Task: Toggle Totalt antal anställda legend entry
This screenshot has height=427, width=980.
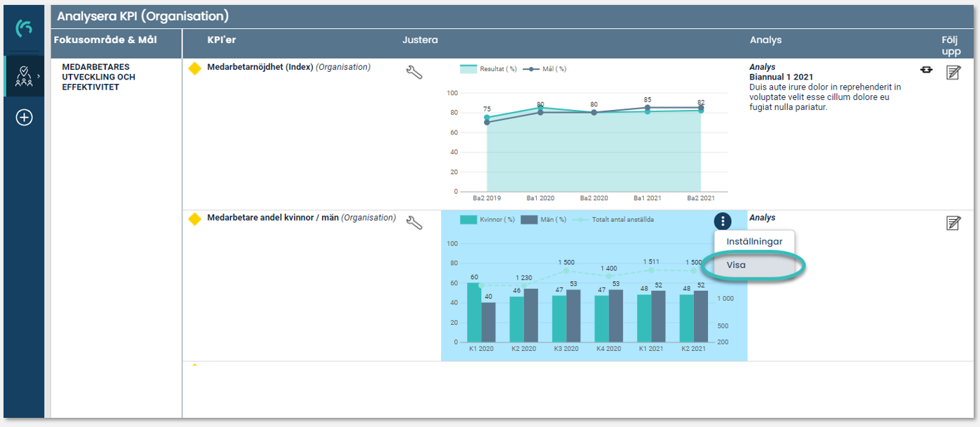Action: (613, 220)
